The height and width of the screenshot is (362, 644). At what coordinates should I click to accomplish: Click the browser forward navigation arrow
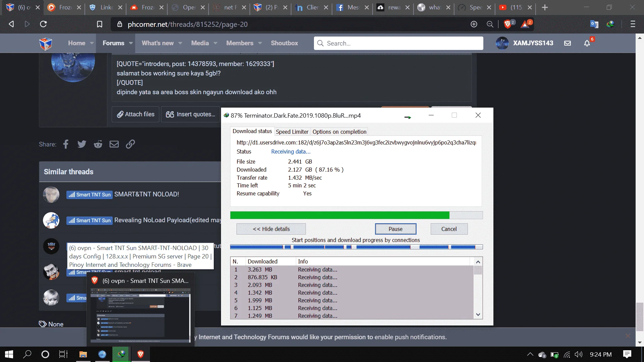(27, 24)
